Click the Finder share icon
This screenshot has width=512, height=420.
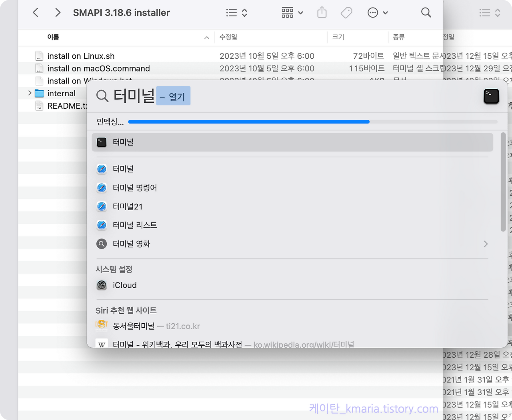coord(322,13)
